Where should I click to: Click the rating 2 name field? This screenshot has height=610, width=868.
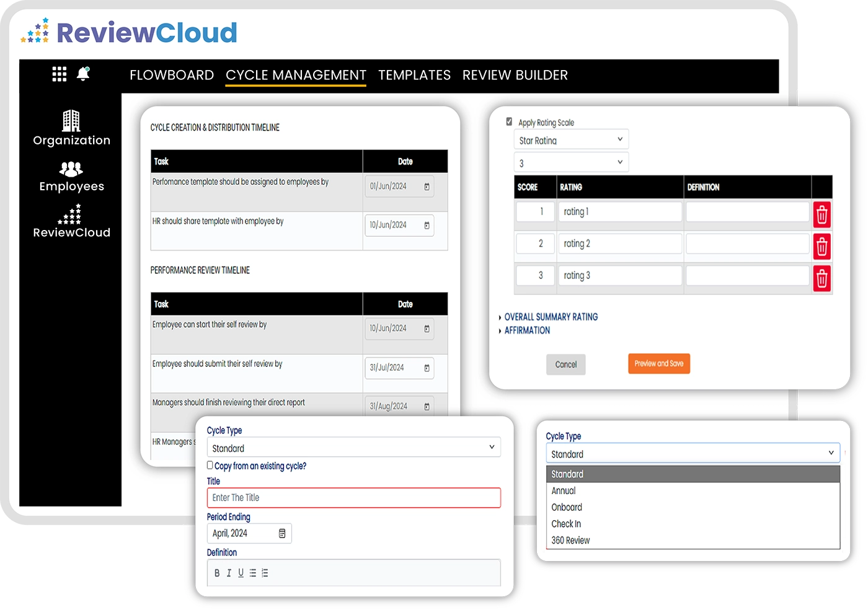coord(619,244)
